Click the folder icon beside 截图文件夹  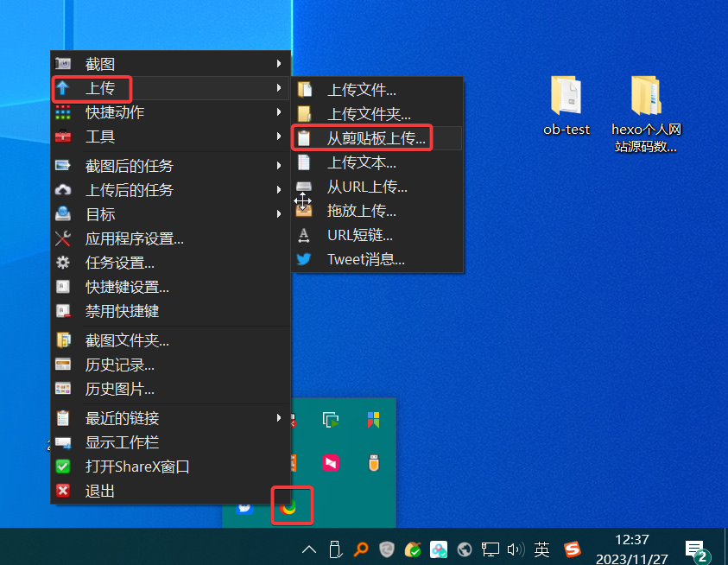pyautogui.click(x=63, y=340)
